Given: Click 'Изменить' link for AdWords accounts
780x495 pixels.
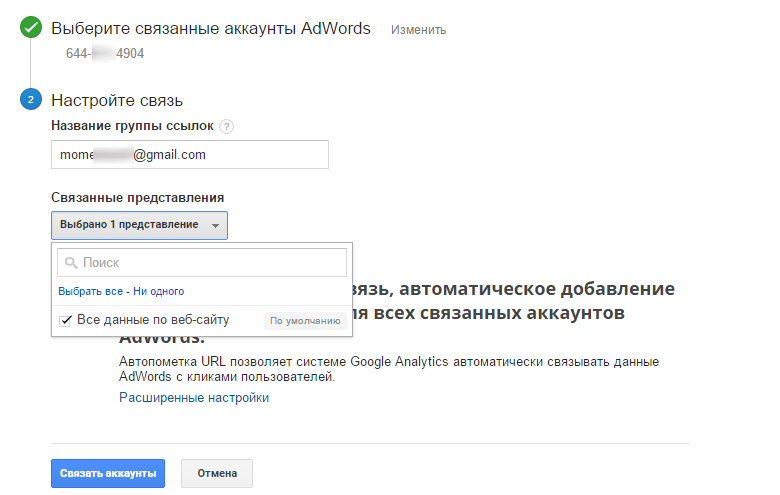Looking at the screenshot, I should (418, 30).
